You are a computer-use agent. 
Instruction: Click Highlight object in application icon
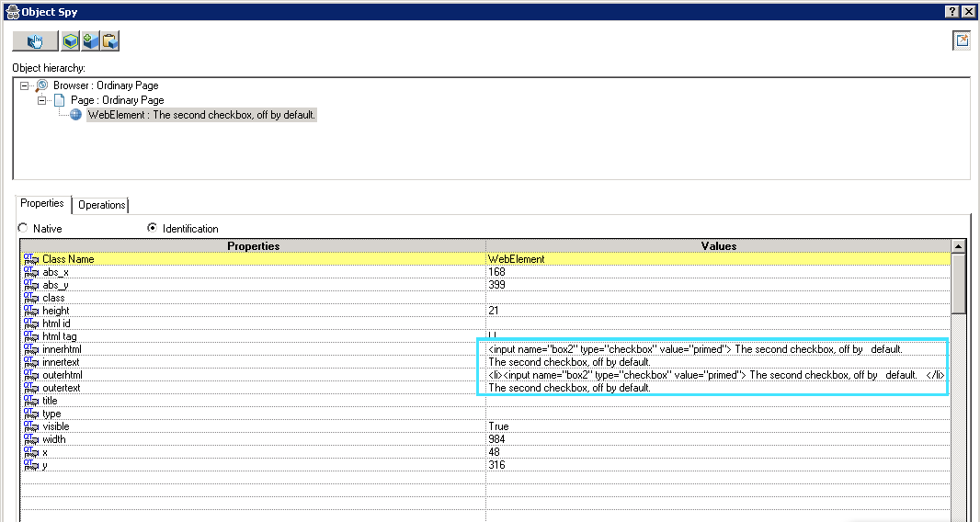coord(71,40)
